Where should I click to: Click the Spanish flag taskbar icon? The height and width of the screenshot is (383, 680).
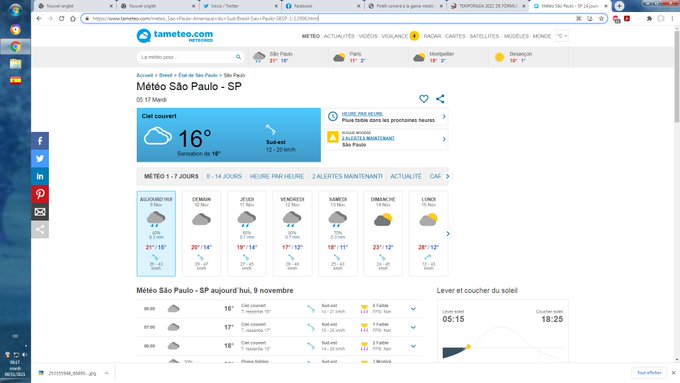[16, 81]
